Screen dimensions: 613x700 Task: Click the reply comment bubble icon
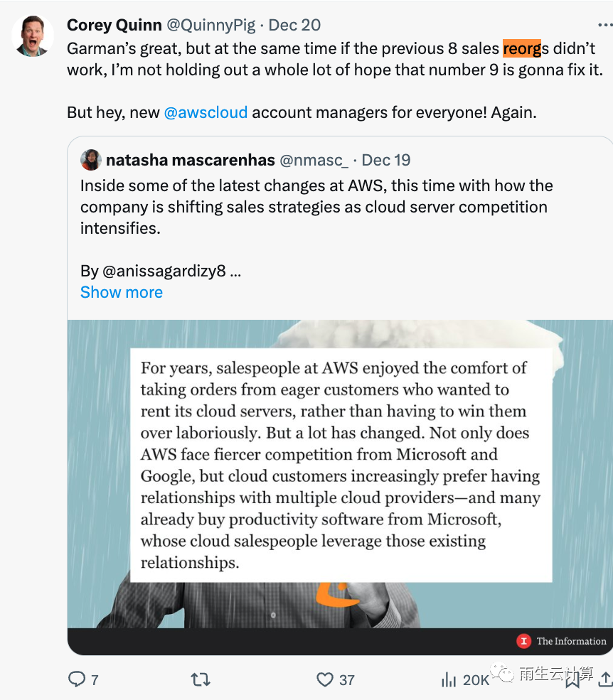77,679
